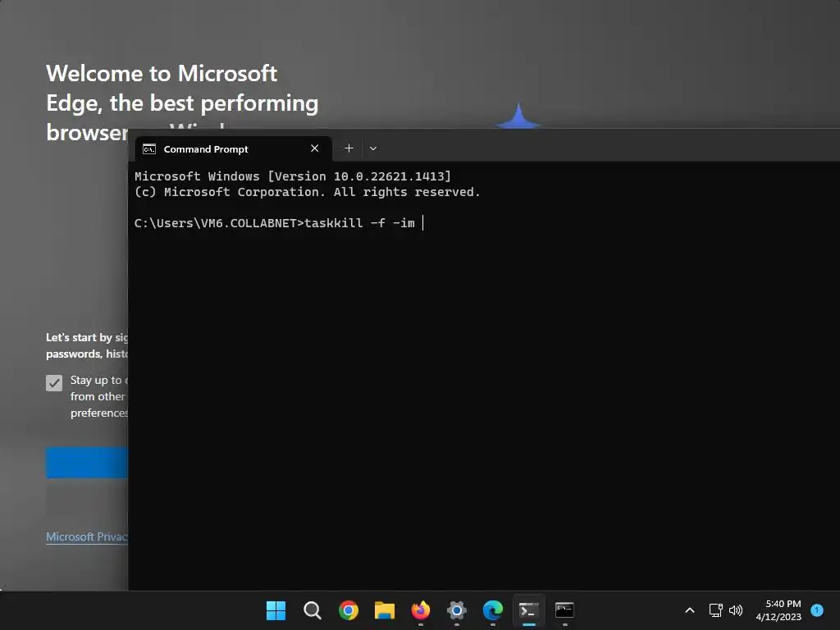Click the blue button in the Edge welcome page

[x=87, y=463]
